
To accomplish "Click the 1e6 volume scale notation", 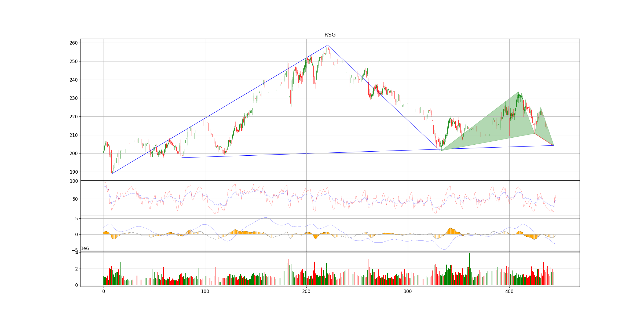I will 85,249.
